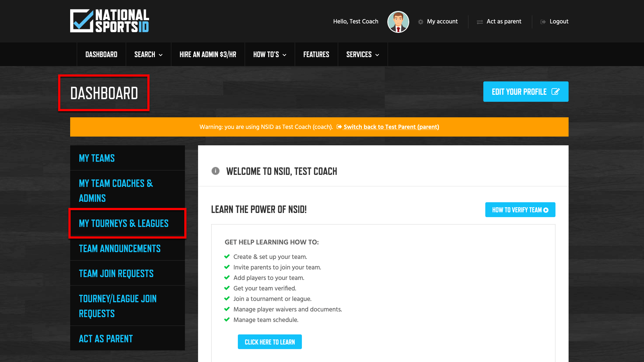This screenshot has height=362, width=644.
Task: Click the gear icon beside My account
Action: (x=421, y=22)
